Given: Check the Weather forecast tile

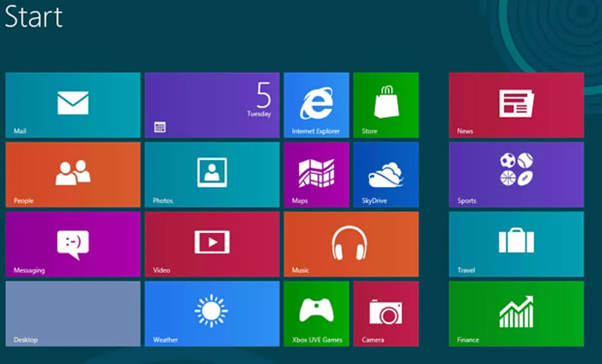Looking at the screenshot, I should (x=212, y=313).
